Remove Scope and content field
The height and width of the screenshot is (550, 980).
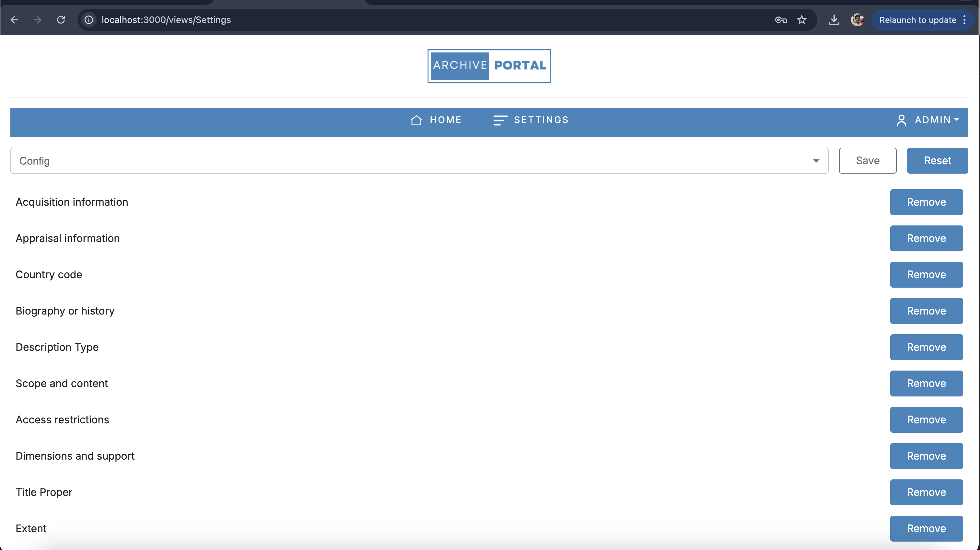[x=926, y=384]
